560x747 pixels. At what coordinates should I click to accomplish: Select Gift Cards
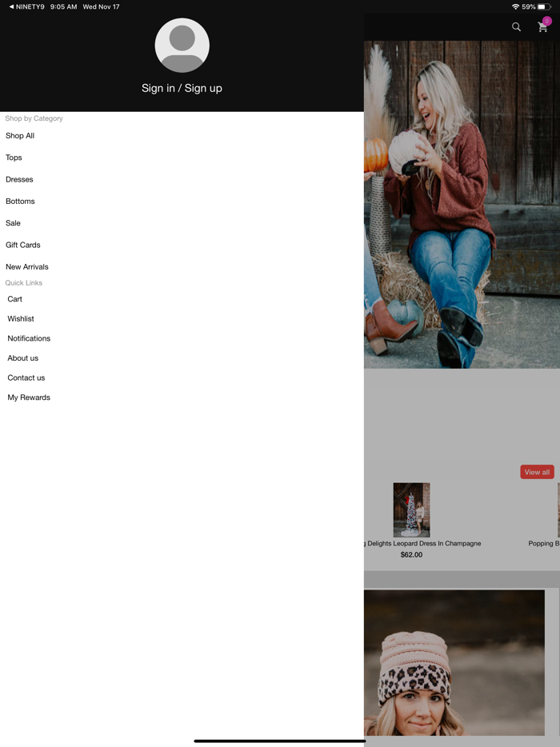tap(23, 246)
